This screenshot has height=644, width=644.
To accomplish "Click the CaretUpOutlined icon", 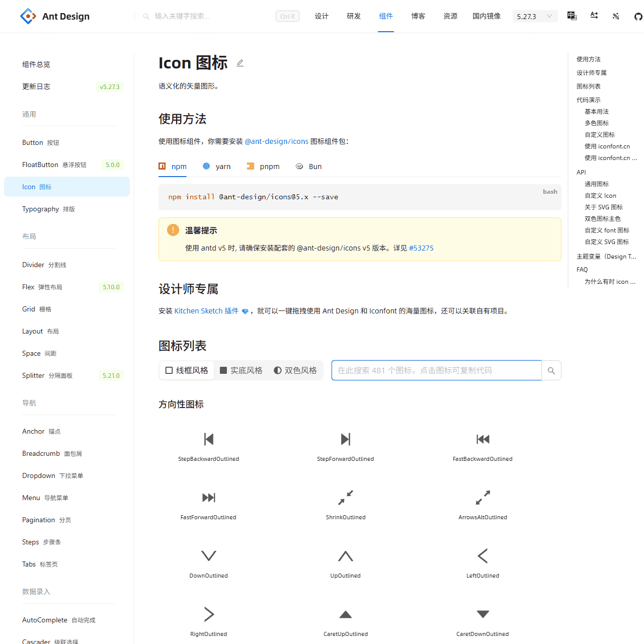I will pyautogui.click(x=345, y=615).
